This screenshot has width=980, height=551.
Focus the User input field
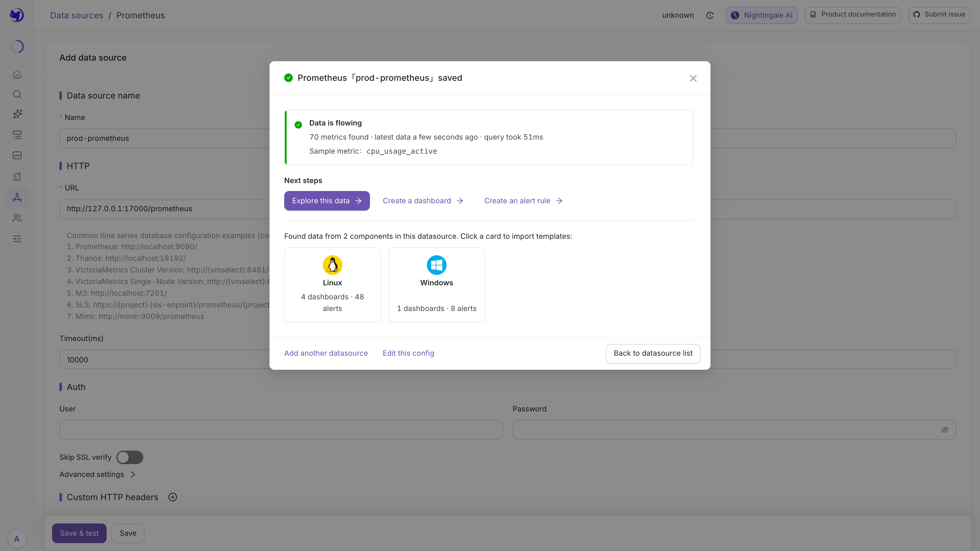281,430
